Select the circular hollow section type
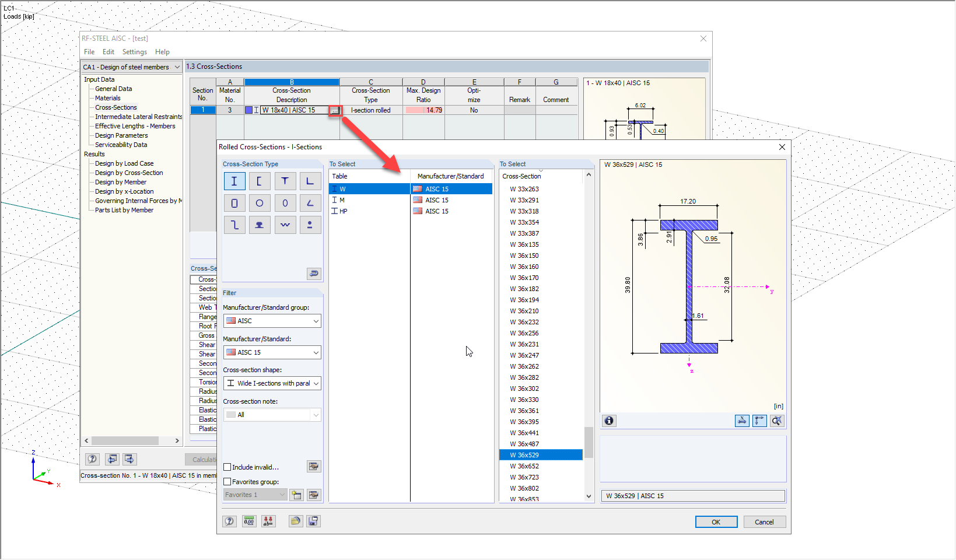The image size is (956, 560). coord(259,203)
